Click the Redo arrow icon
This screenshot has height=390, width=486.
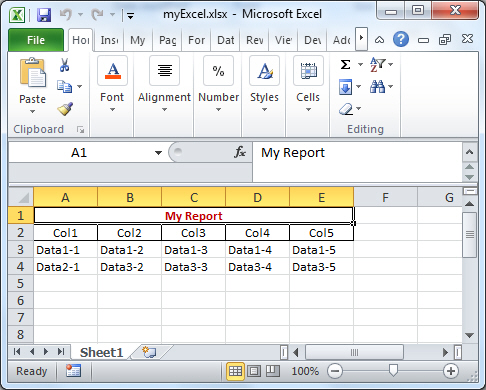[97, 15]
